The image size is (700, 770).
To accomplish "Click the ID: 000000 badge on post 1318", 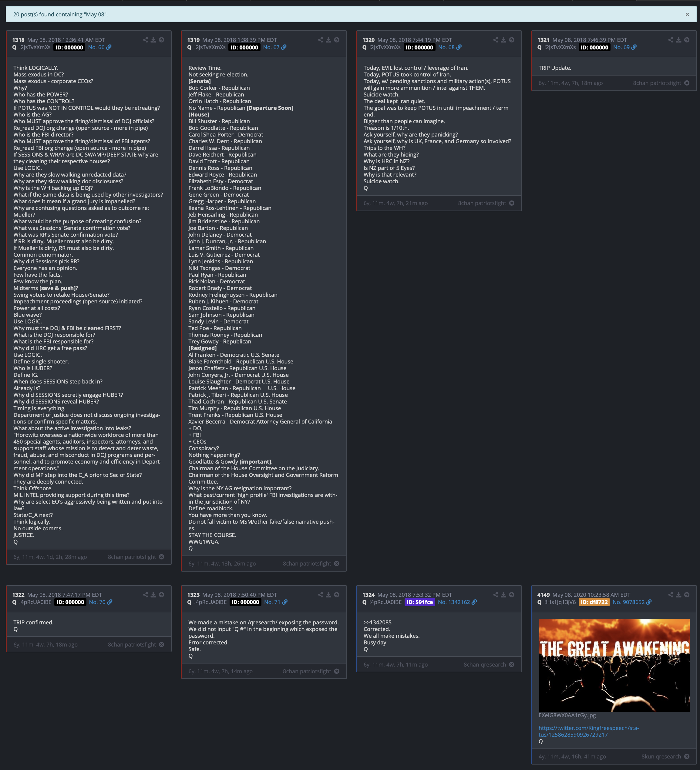I will pos(69,47).
